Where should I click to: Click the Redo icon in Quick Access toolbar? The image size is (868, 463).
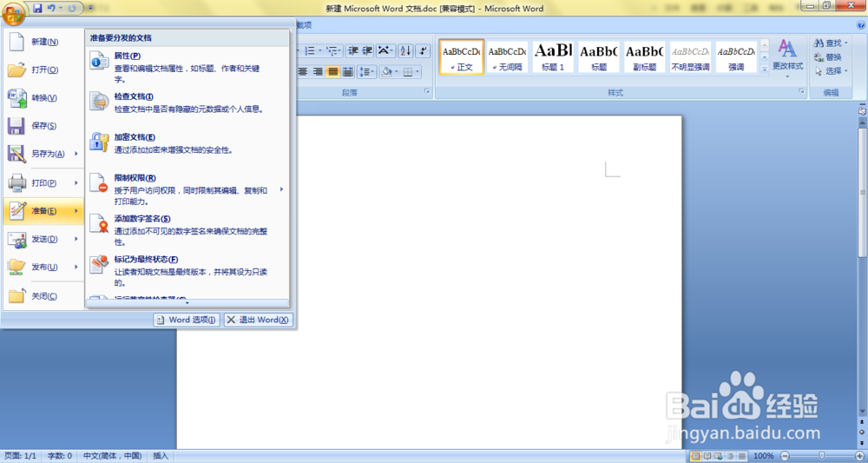(x=72, y=9)
